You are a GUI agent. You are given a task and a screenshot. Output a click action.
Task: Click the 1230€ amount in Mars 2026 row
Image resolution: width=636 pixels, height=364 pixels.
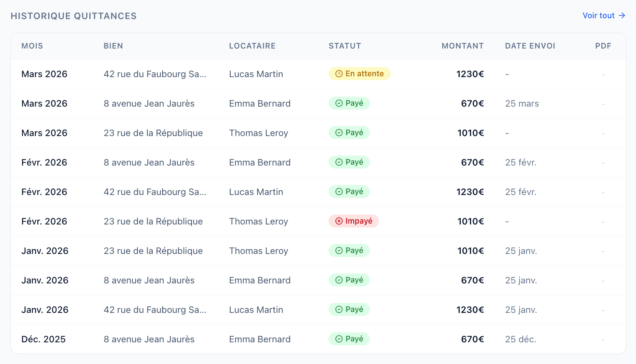coord(470,74)
